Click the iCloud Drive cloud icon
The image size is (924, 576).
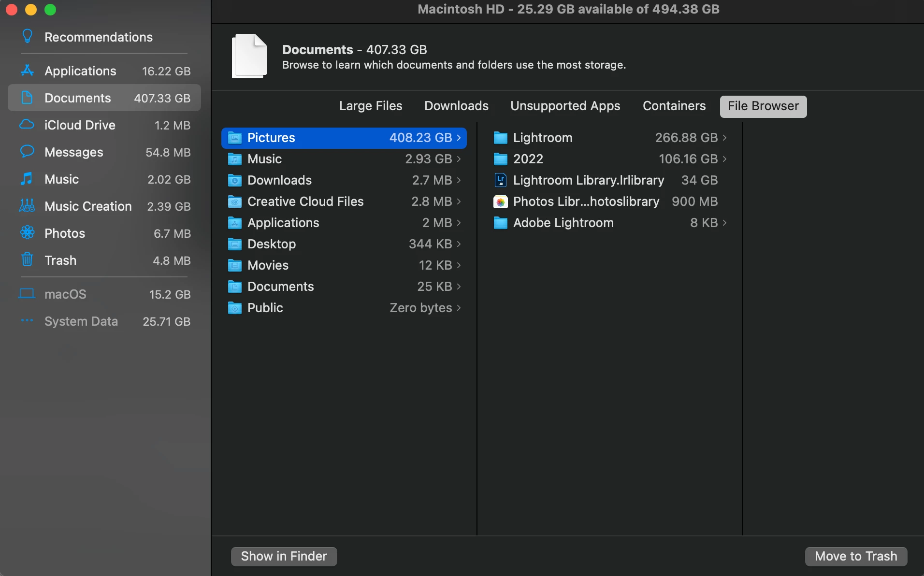tap(27, 125)
